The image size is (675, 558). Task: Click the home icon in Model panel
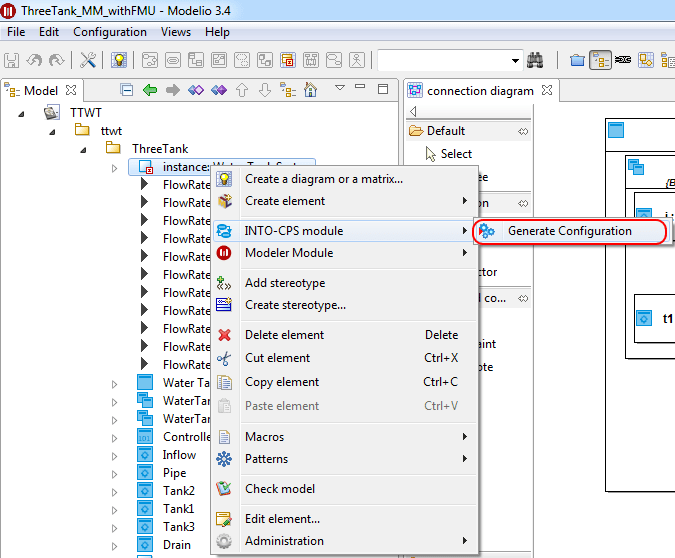pos(310,90)
